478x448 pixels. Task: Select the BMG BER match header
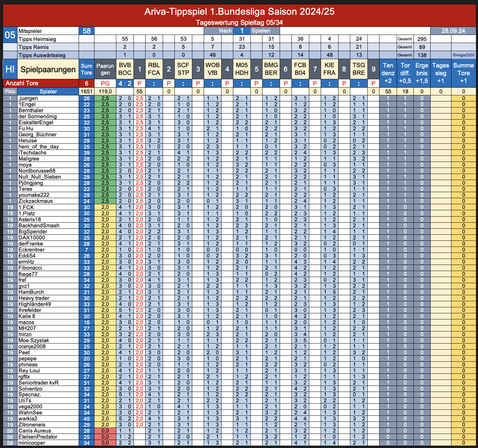(271, 69)
